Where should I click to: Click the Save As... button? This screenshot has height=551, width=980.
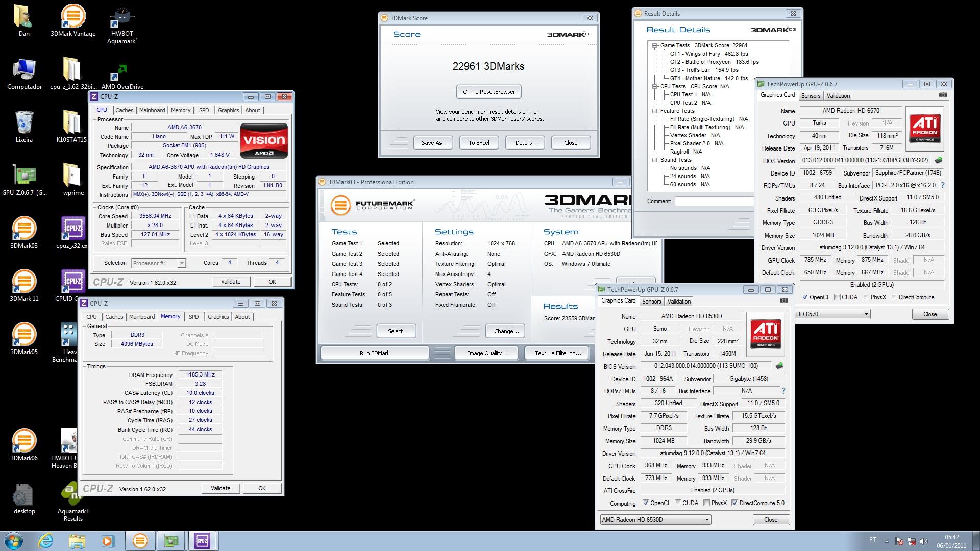[x=434, y=143]
